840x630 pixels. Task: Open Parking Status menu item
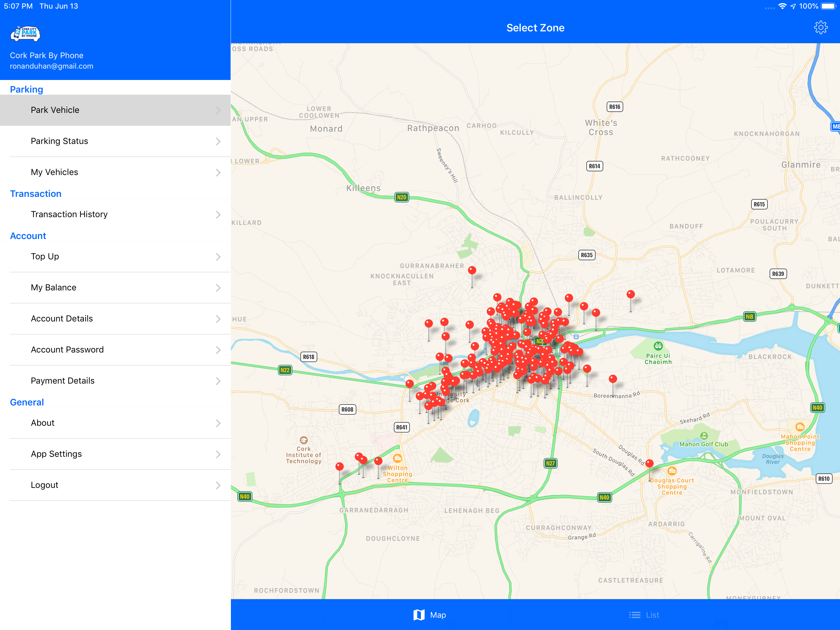click(115, 141)
